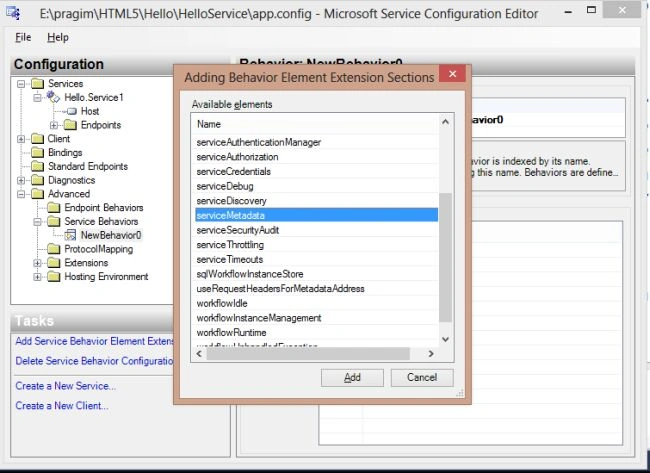Select ProtocolMapping tree label
Image resolution: width=650 pixels, height=473 pixels.
(99, 249)
